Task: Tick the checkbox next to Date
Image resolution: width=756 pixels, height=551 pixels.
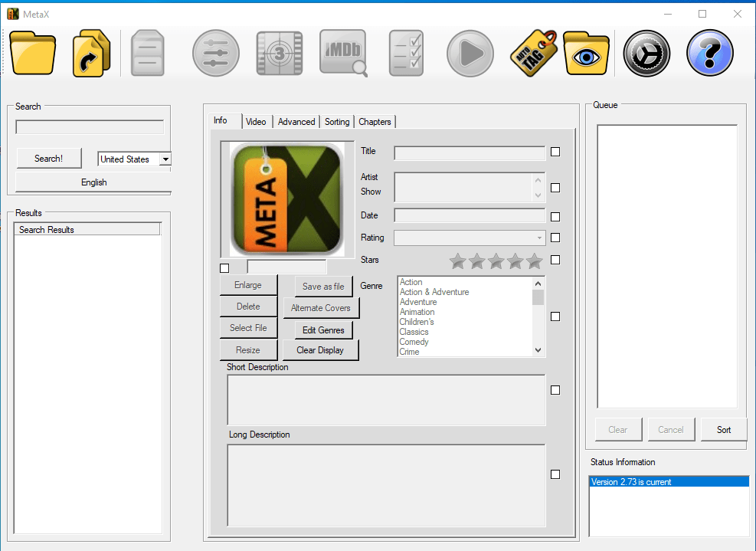Action: [x=555, y=217]
